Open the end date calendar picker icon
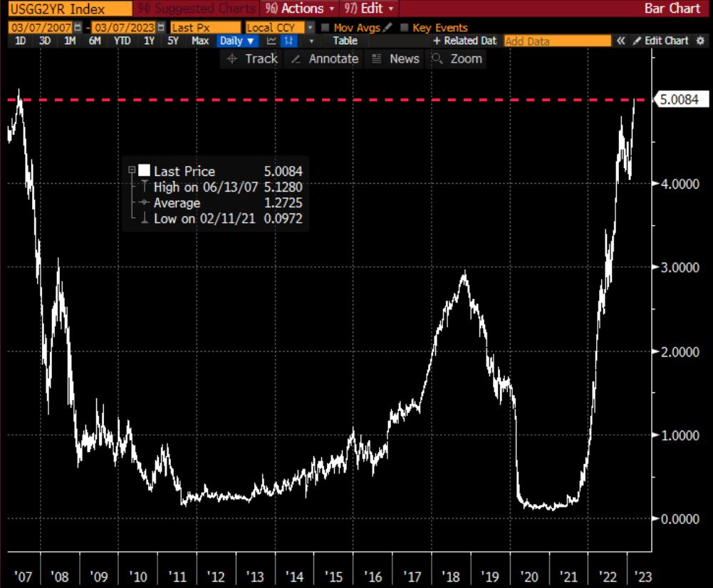 (x=161, y=27)
